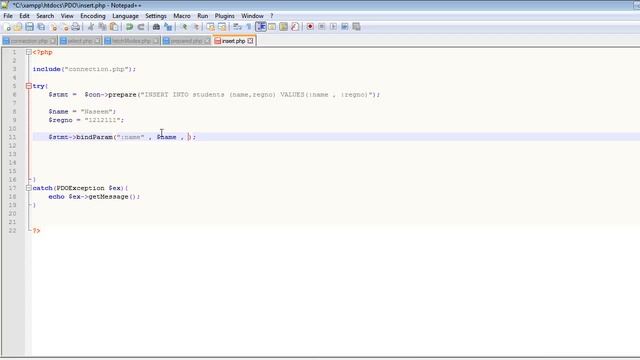The image size is (640, 360).
Task: Save the recorded macro toolbar icon
Action: pos(356,27)
